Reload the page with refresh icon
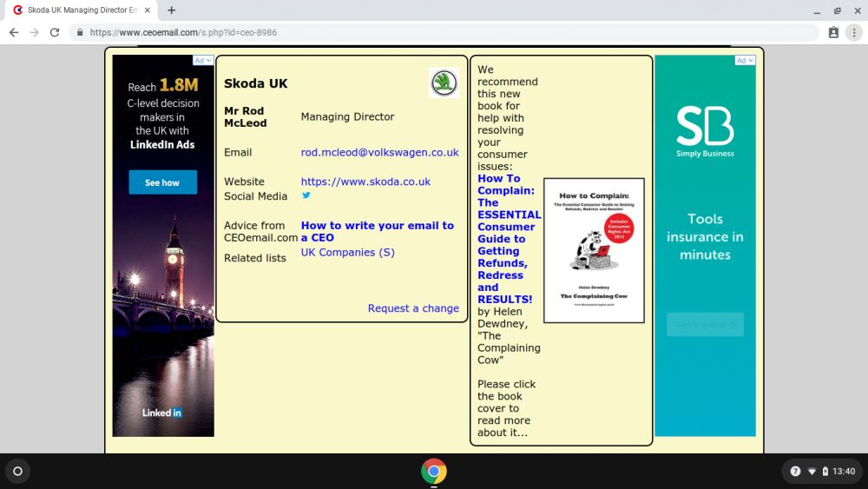Image resolution: width=868 pixels, height=489 pixels. (x=54, y=33)
